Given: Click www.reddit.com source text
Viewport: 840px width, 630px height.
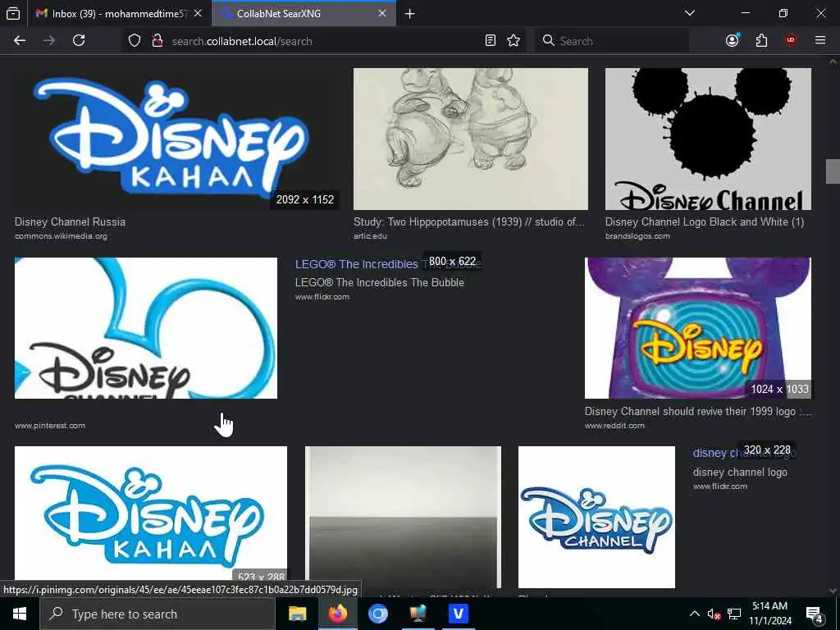Looking at the screenshot, I should tap(614, 426).
